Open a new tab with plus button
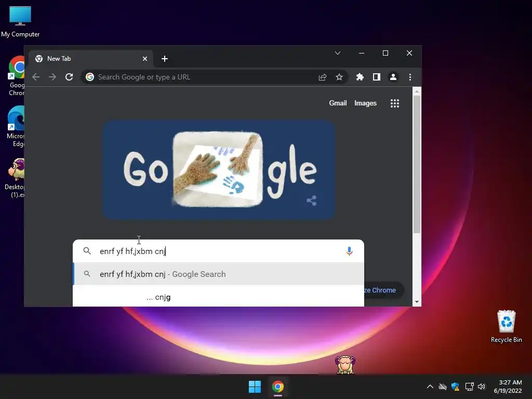 pos(165,59)
